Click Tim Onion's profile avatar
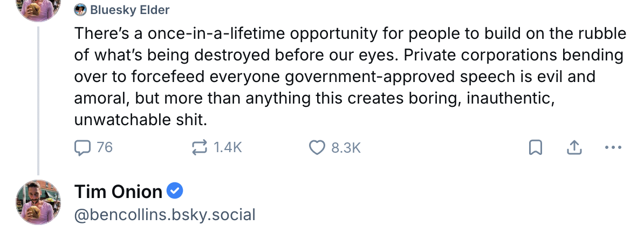Viewport: 644px width, 232px height. pos(38,202)
